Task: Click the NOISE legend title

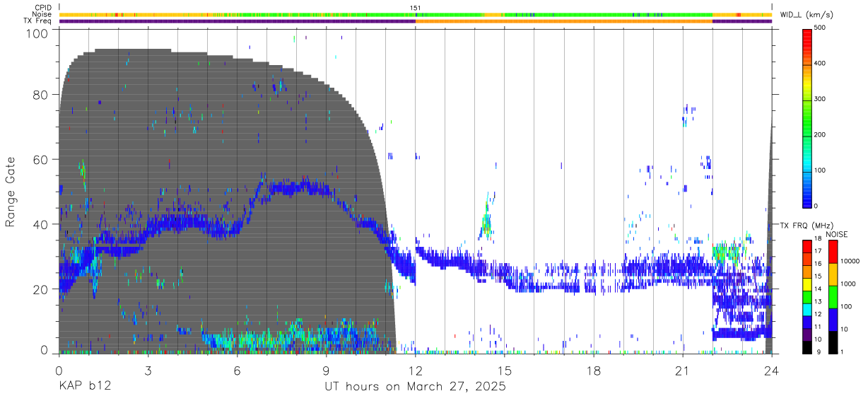Action: point(836,234)
